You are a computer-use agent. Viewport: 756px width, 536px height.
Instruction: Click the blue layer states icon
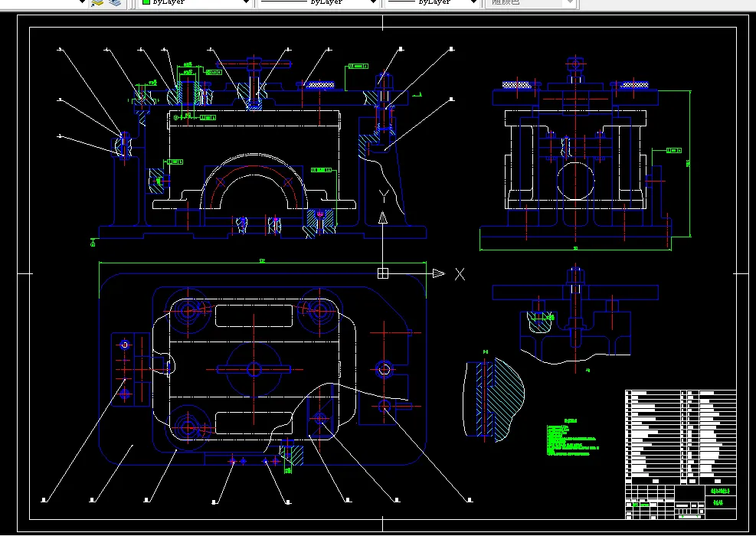115,2
